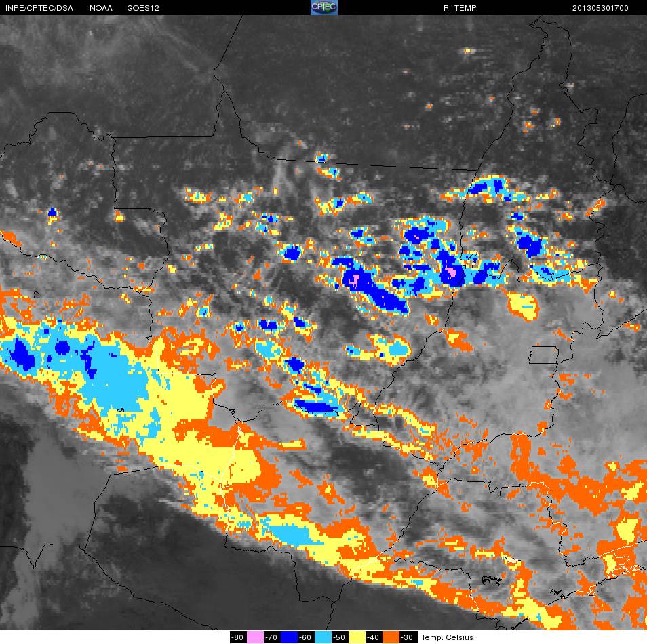Pick the pink -80 to -70 legend swatch
This screenshot has width=647, height=644.
tap(255, 637)
